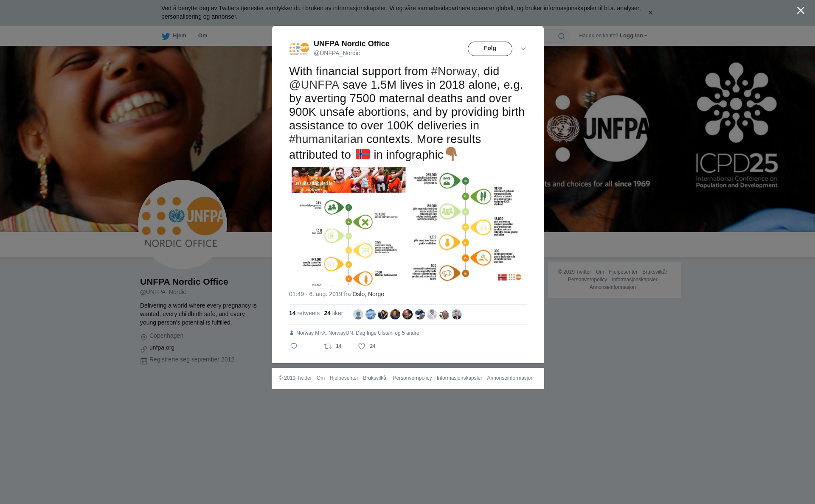Expand the tweet options chevron beside Følg
Screen dimensions: 815x504
click(x=523, y=49)
